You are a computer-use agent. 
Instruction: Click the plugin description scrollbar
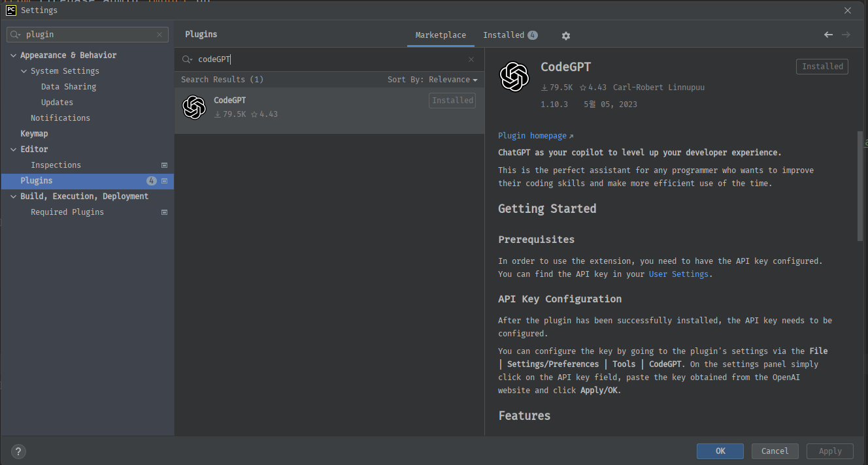860,186
